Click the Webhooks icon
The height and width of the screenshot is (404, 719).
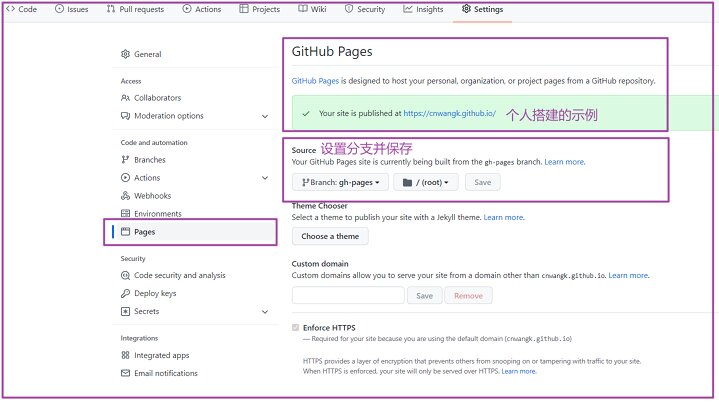click(125, 196)
